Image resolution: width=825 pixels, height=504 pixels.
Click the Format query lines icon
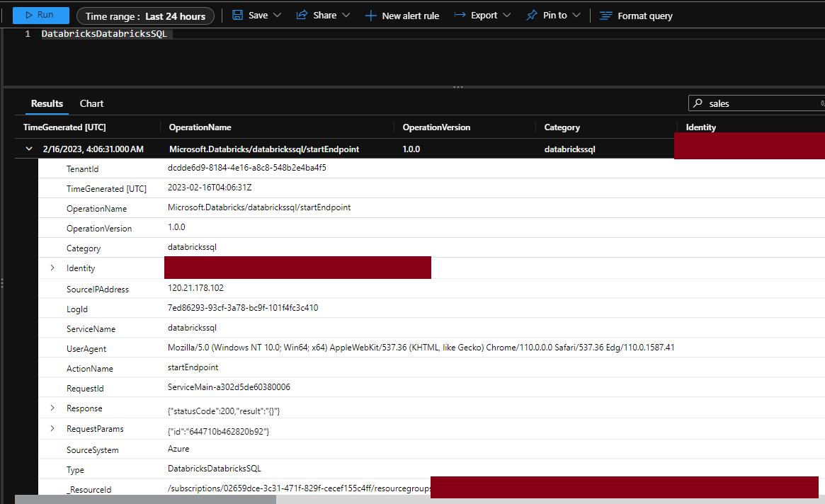[x=606, y=16]
